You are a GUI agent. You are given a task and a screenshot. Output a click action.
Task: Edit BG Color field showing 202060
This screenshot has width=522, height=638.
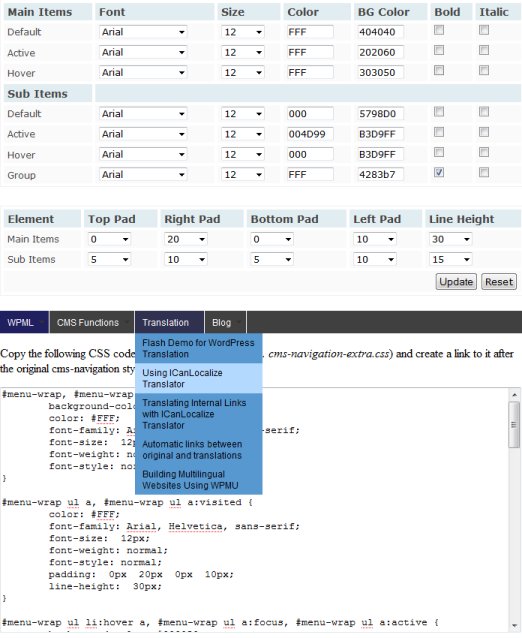tap(380, 52)
